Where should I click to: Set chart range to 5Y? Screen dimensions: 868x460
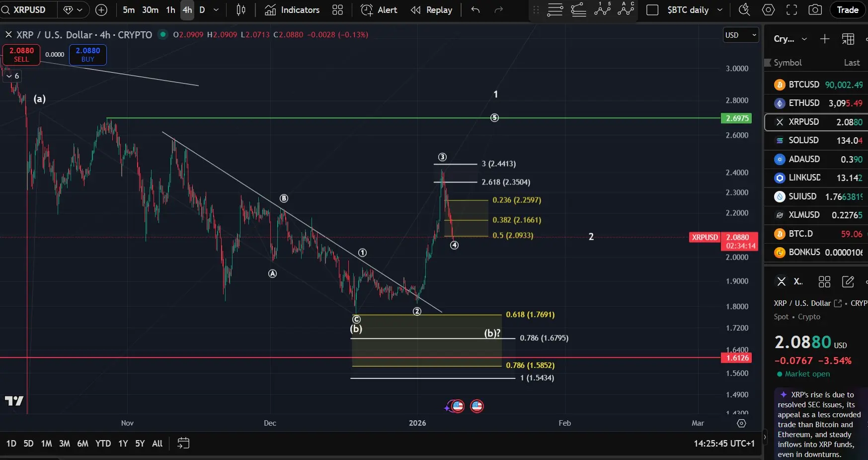click(140, 444)
